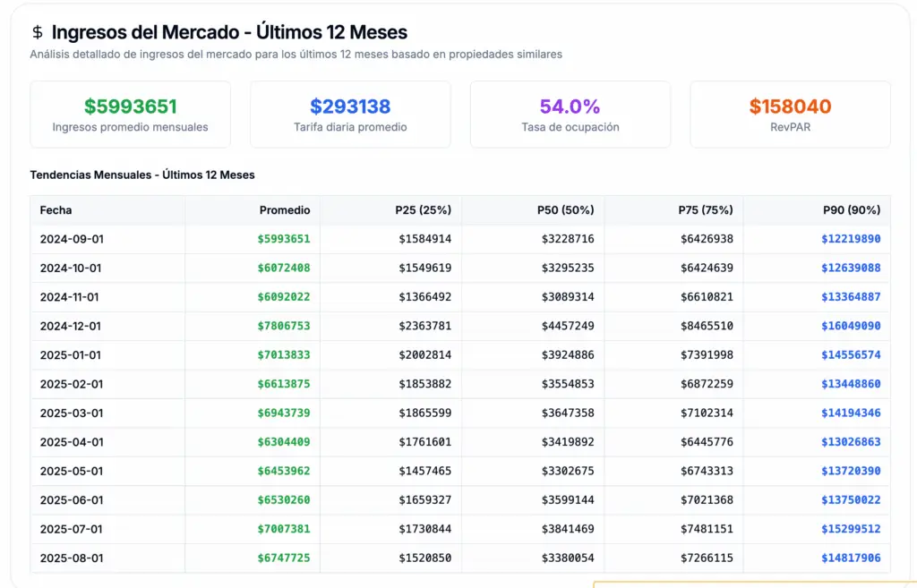
Task: Click the P90 (90%) column header
Action: [x=851, y=210]
